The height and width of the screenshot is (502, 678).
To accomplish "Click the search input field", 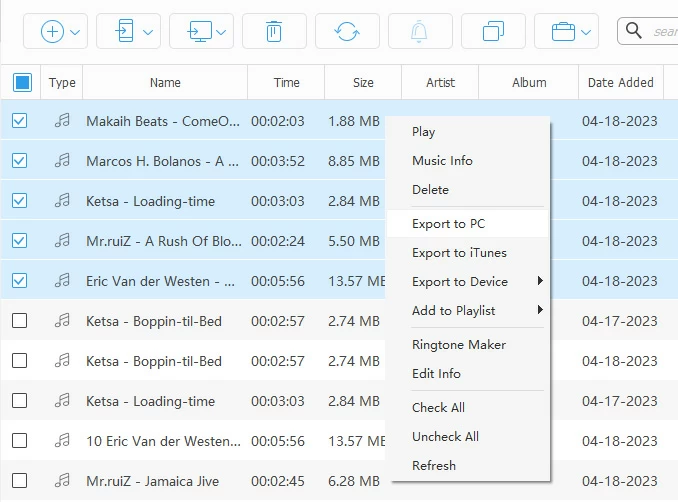I will pos(663,31).
